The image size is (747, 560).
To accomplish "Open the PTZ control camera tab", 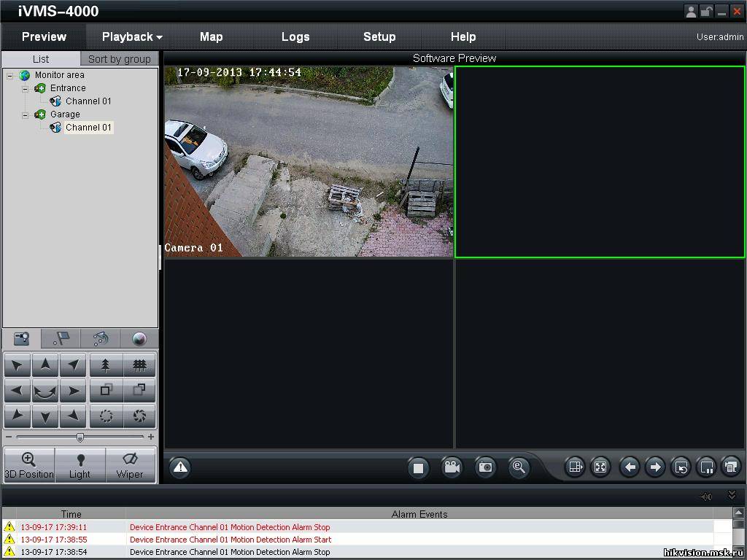I will [x=21, y=339].
